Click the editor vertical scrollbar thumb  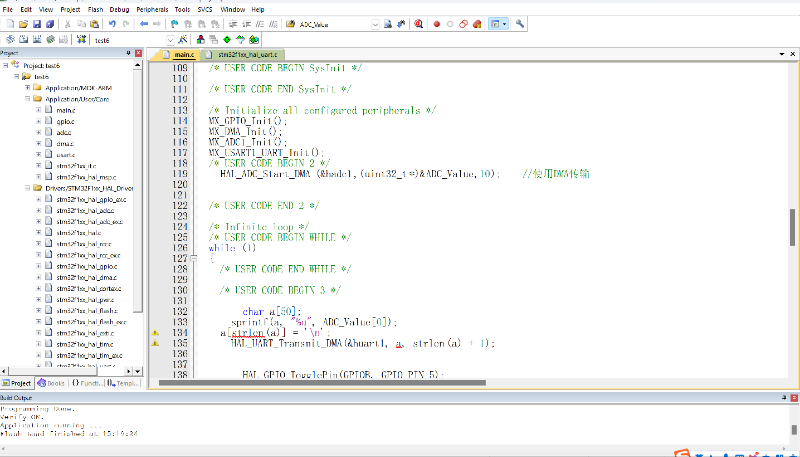(x=793, y=225)
